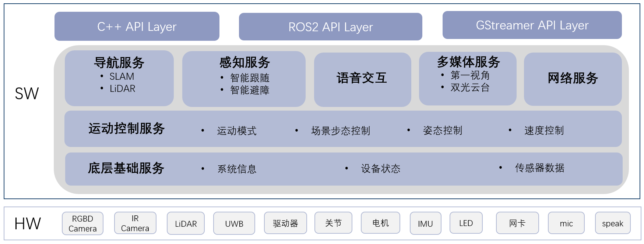Click the 系统信息 item

coord(237,169)
